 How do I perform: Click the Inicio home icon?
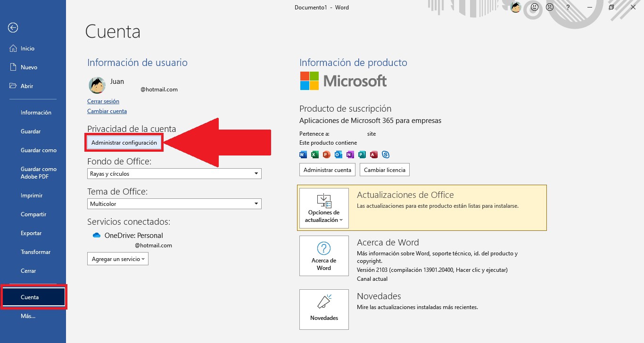(13, 49)
